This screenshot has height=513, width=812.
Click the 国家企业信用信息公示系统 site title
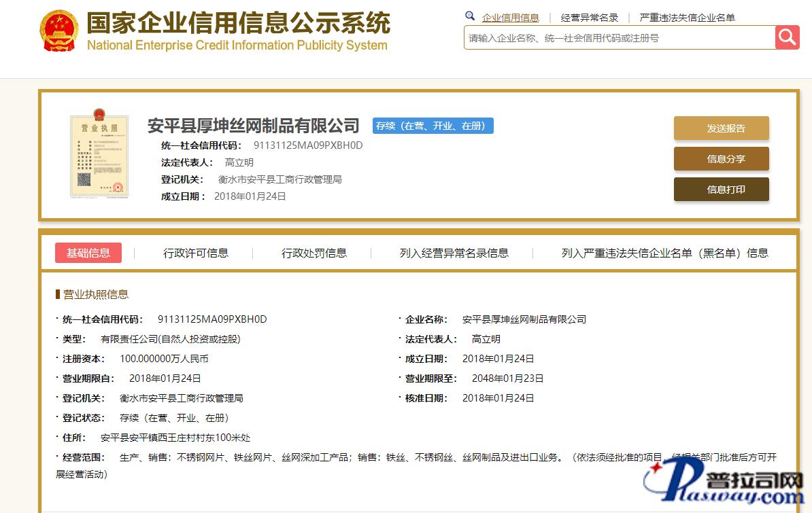(238, 24)
